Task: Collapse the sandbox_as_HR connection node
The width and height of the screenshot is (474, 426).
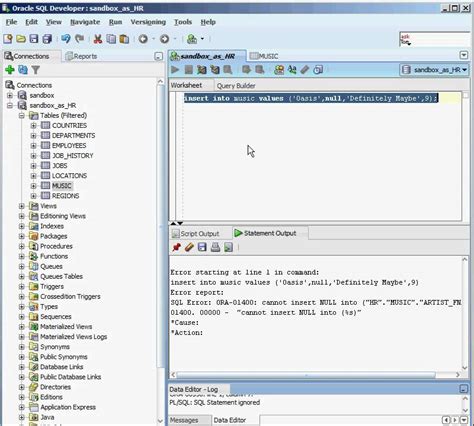Action: [x=10, y=105]
